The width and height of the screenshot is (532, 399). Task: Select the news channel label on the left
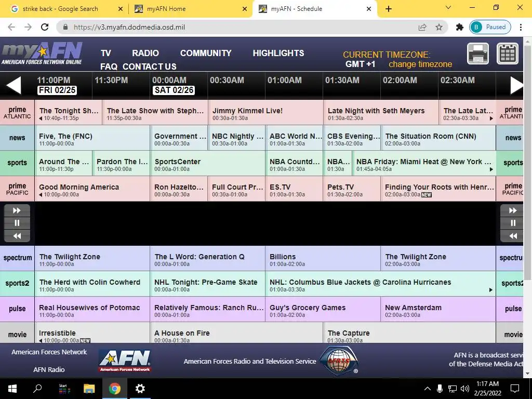point(17,138)
